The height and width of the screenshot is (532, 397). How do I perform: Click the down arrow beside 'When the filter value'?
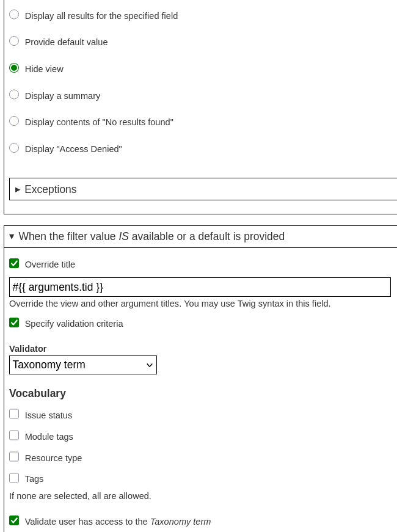tap(12, 236)
